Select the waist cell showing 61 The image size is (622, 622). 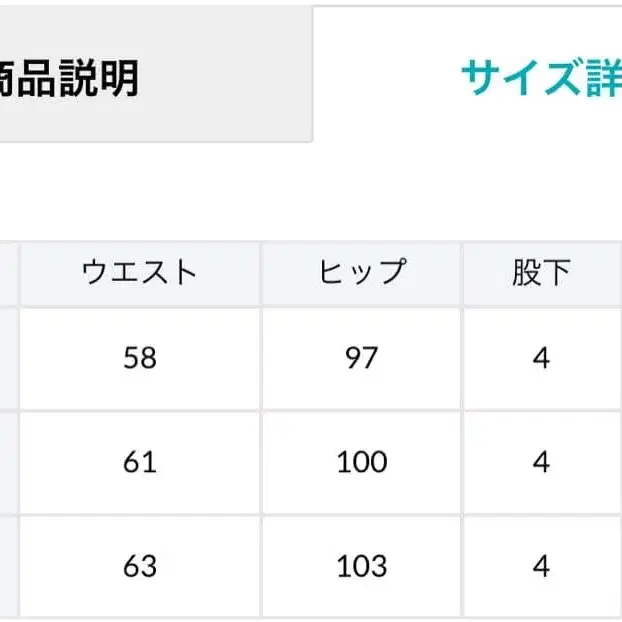(140, 462)
